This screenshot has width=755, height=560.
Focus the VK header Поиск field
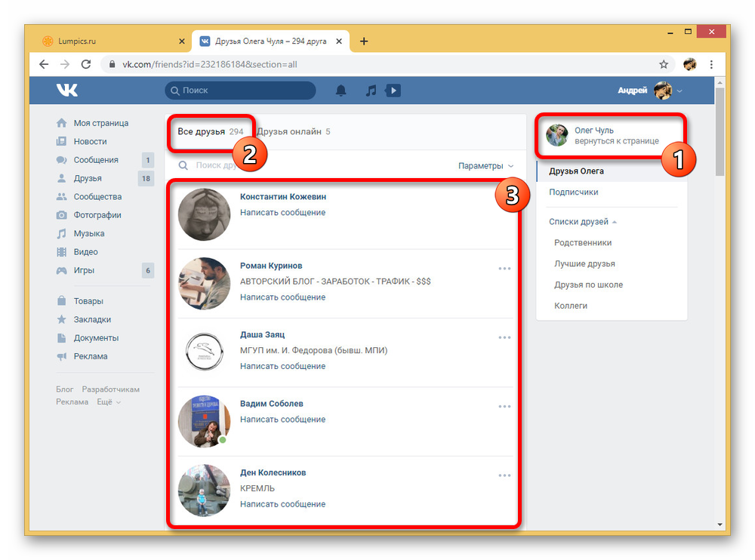click(240, 90)
